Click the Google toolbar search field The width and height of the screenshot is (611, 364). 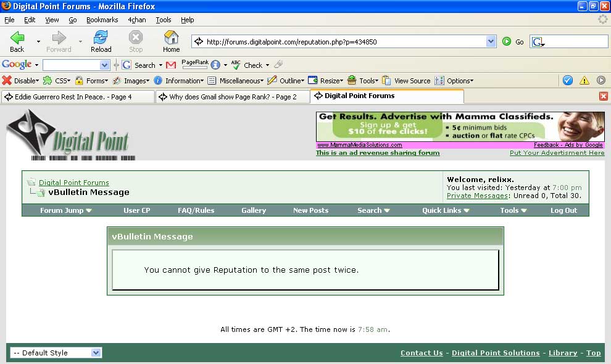click(72, 65)
